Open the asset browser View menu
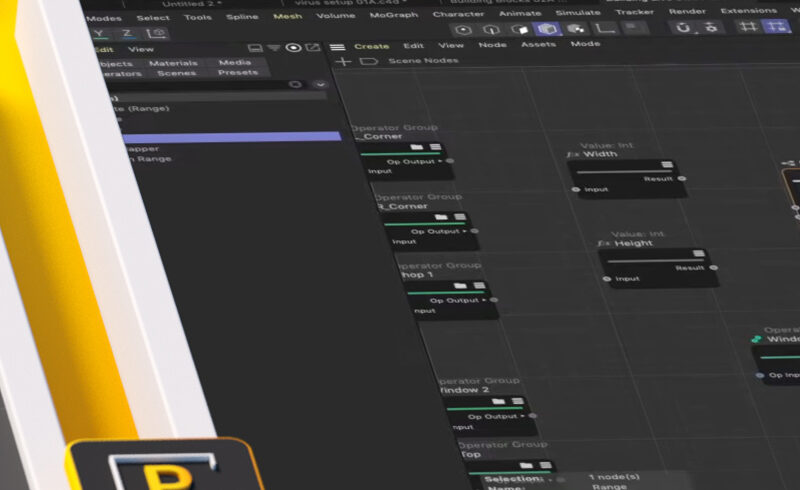The image size is (800, 490). pos(141,50)
